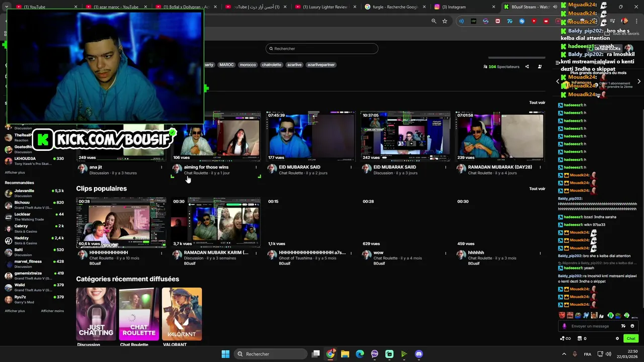Image resolution: width=644 pixels, height=362 pixels.
Task: Mute the Kick tab with the speaker icon
Action: tap(555, 7)
